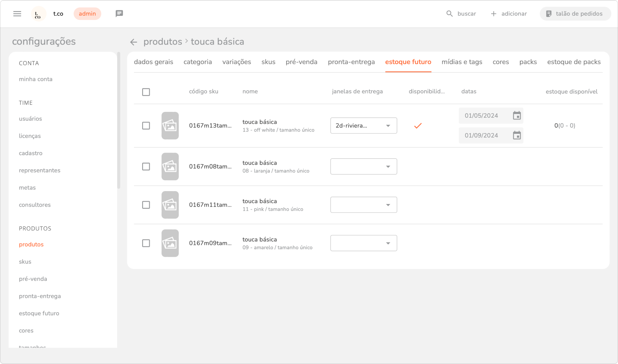Viewport: 618px width, 364px height.
Task: Open calendar for 01/05/2024 date
Action: point(517,116)
